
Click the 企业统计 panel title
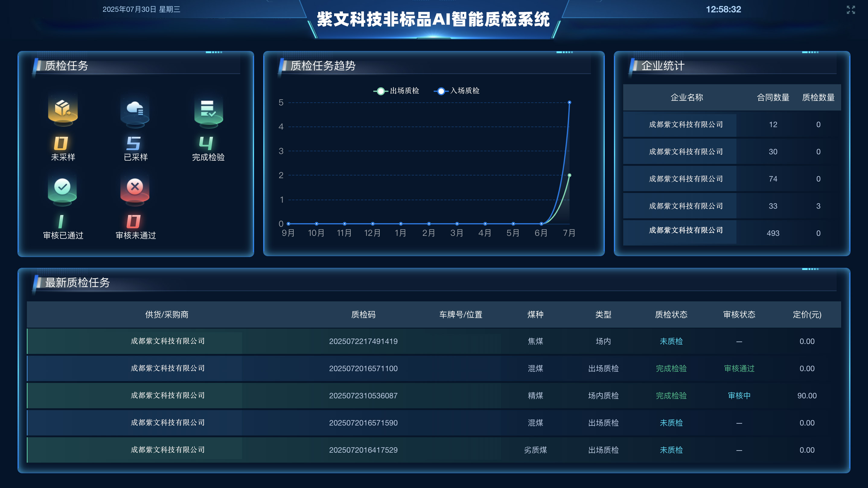[x=662, y=66]
